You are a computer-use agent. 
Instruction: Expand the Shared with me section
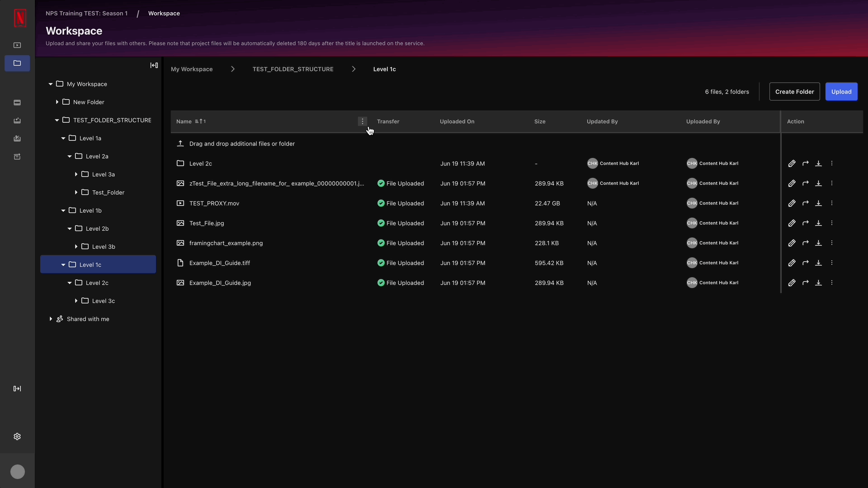(51, 319)
